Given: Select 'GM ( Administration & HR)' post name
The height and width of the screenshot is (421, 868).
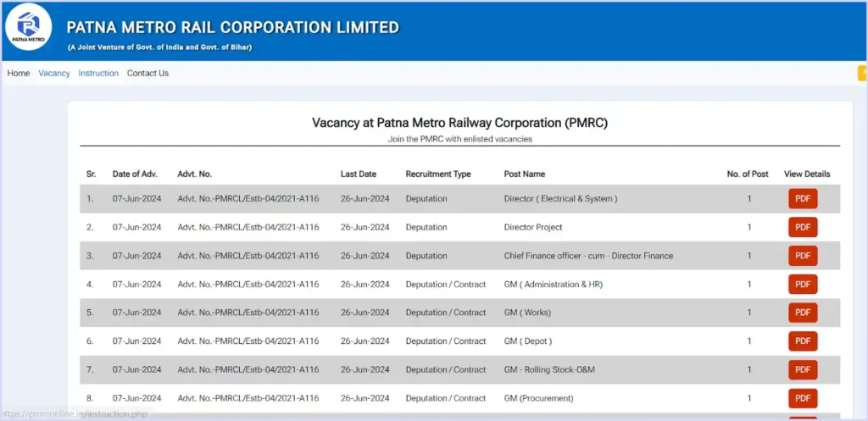Looking at the screenshot, I should [553, 285].
